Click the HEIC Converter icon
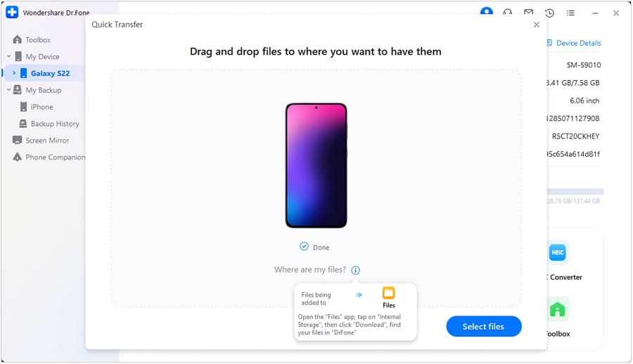 click(x=558, y=252)
